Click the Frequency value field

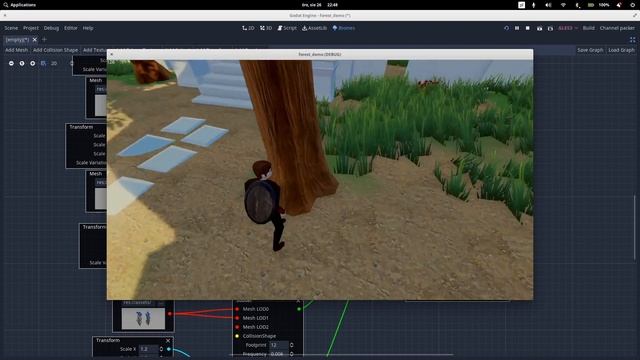pyautogui.click(x=278, y=354)
